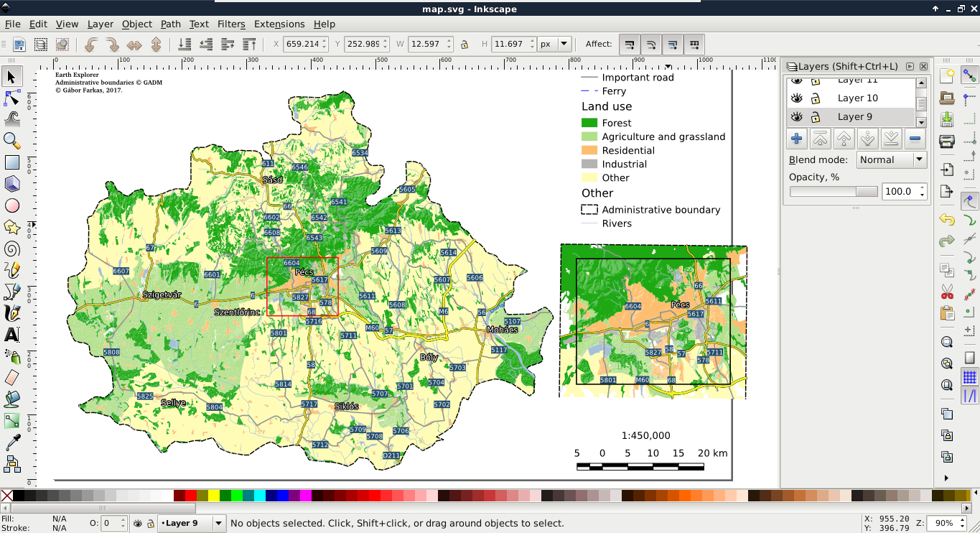980x533 pixels.
Task: Toggle width and height ratio lock
Action: click(x=465, y=45)
